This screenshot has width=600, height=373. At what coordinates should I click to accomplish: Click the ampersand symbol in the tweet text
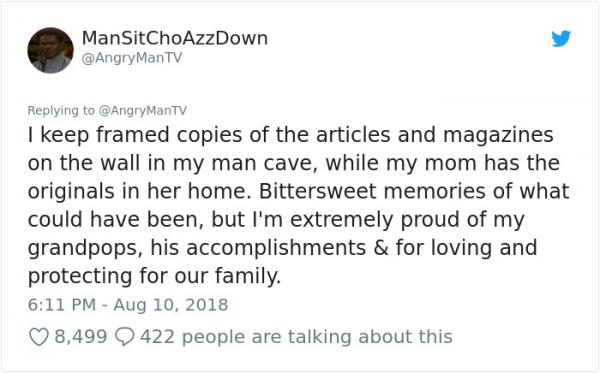pos(381,248)
